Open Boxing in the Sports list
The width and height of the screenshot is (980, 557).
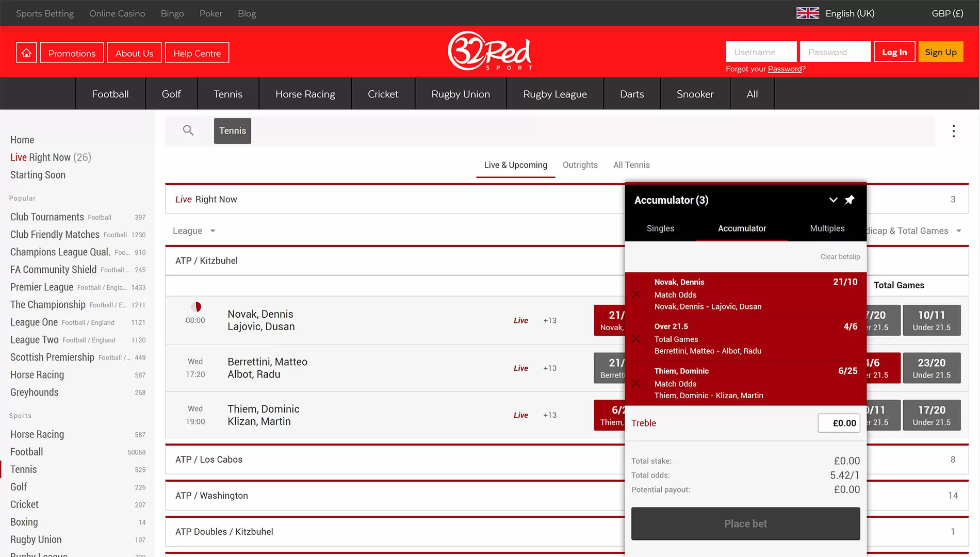(x=24, y=522)
